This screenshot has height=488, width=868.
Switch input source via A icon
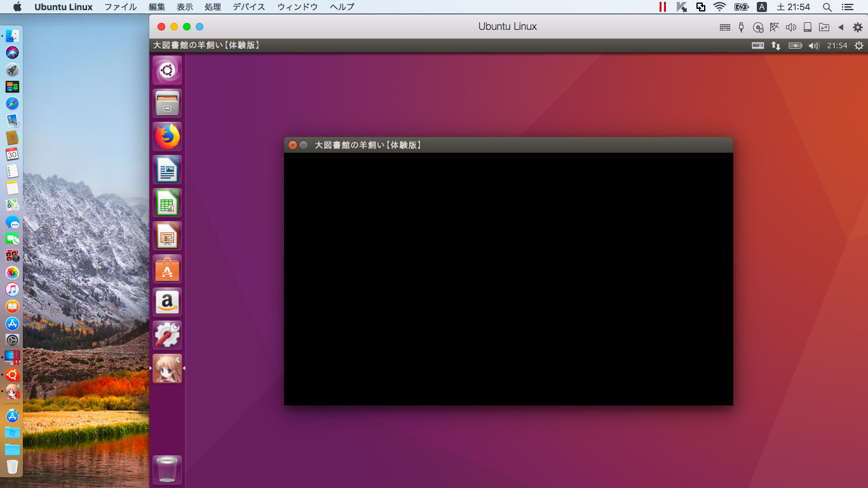763,7
